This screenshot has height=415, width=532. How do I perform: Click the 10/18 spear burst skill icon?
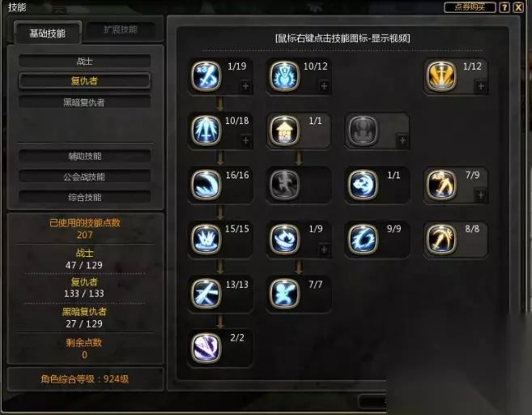pyautogui.click(x=206, y=130)
